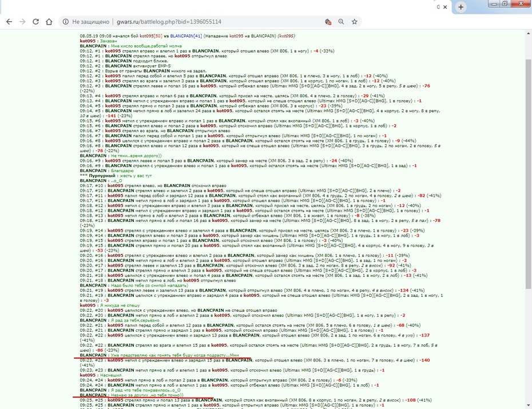View site info next to 'Не защищено'
Viewport: 532px width, 409px height.
[65, 22]
